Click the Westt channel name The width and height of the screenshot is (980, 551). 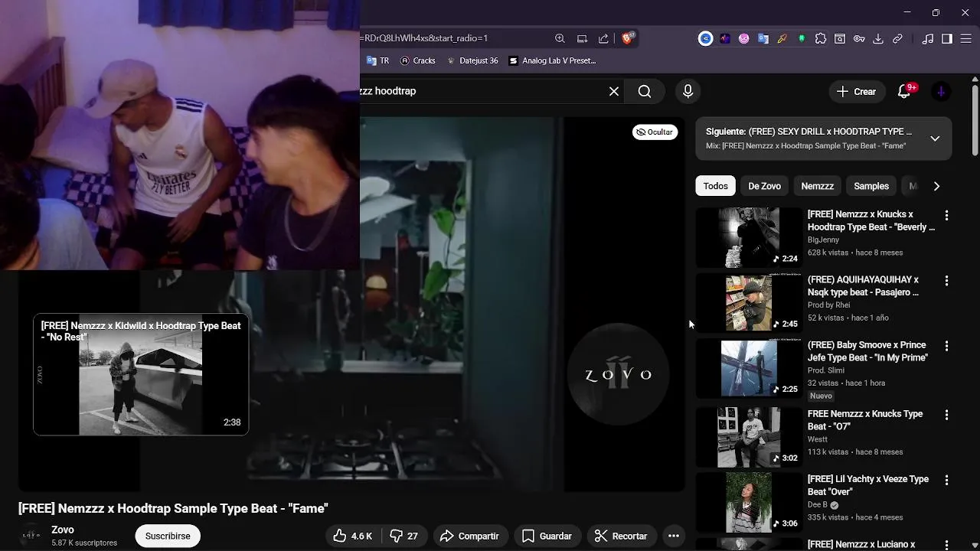817,439
